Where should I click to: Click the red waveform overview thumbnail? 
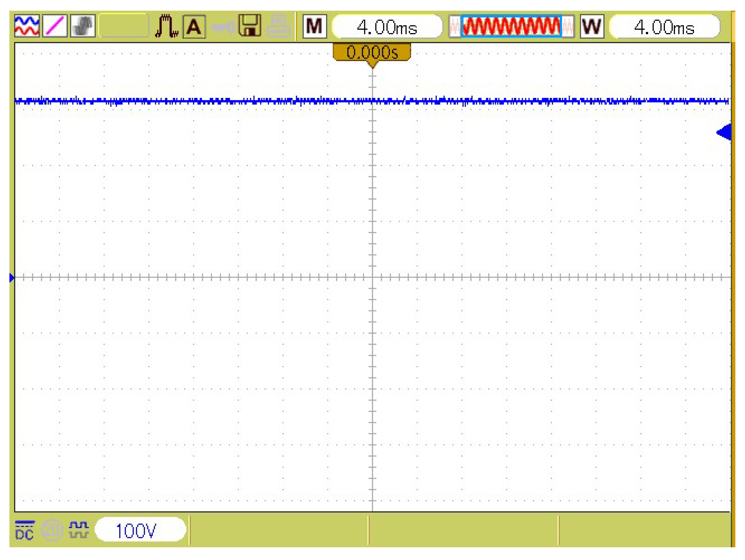(511, 26)
